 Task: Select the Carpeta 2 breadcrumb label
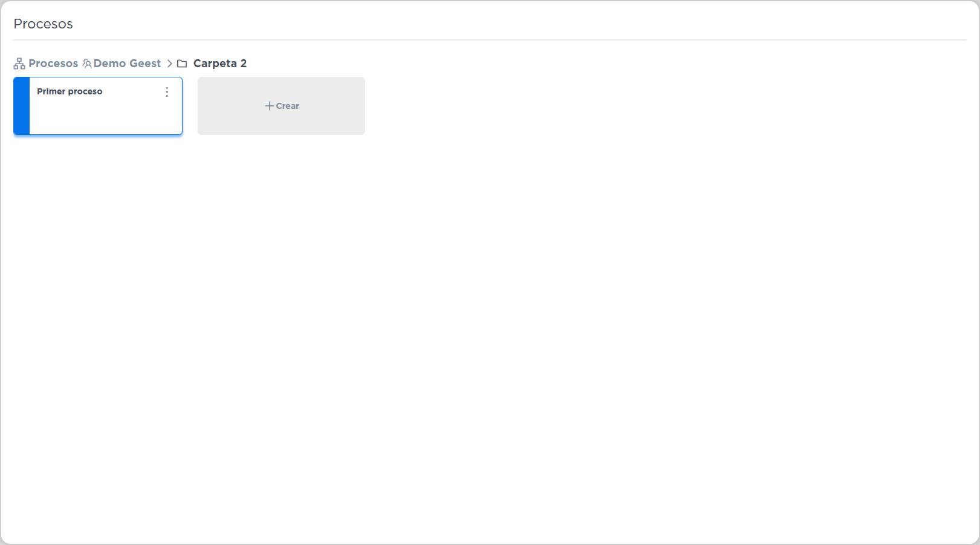[219, 64]
